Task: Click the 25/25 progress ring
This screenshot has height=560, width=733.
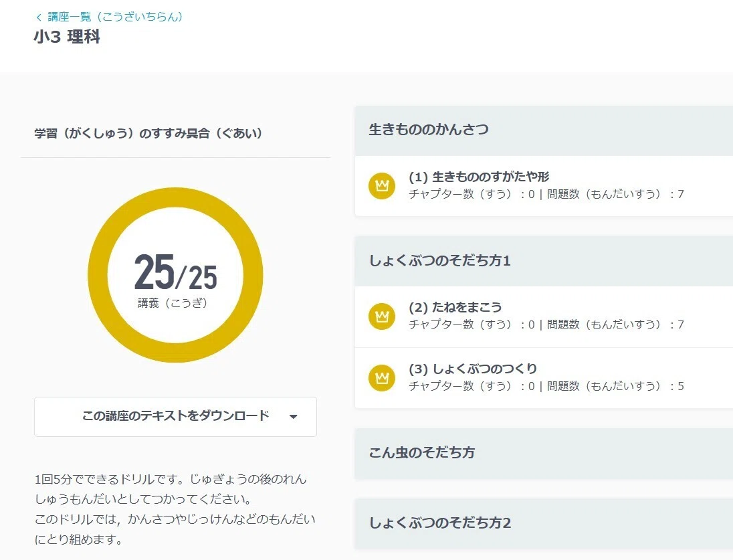Action: 175,275
